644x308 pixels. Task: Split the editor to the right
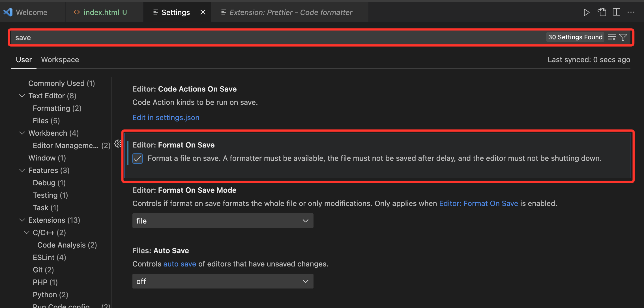click(x=617, y=12)
